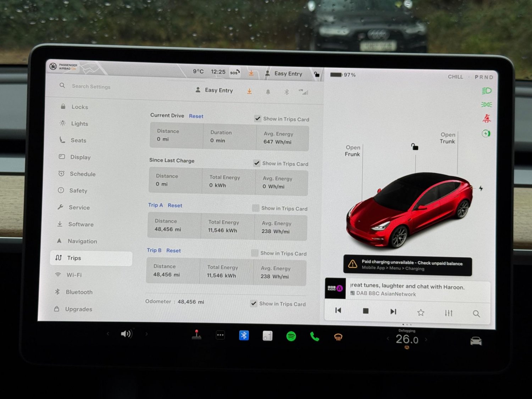Enable Trip B Show in Trips Card
The image size is (532, 399).
(x=254, y=253)
